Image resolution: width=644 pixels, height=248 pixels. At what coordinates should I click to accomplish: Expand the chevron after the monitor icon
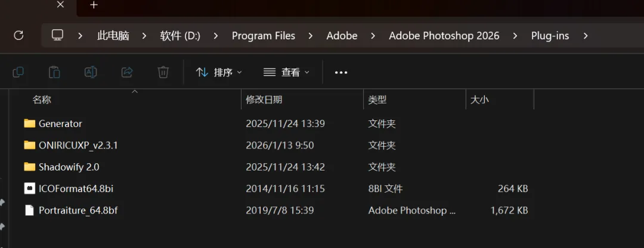tap(80, 36)
